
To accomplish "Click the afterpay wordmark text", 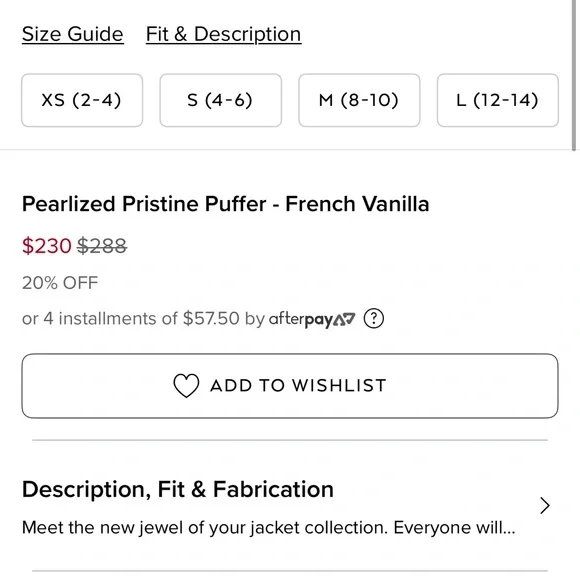I will tap(301, 320).
